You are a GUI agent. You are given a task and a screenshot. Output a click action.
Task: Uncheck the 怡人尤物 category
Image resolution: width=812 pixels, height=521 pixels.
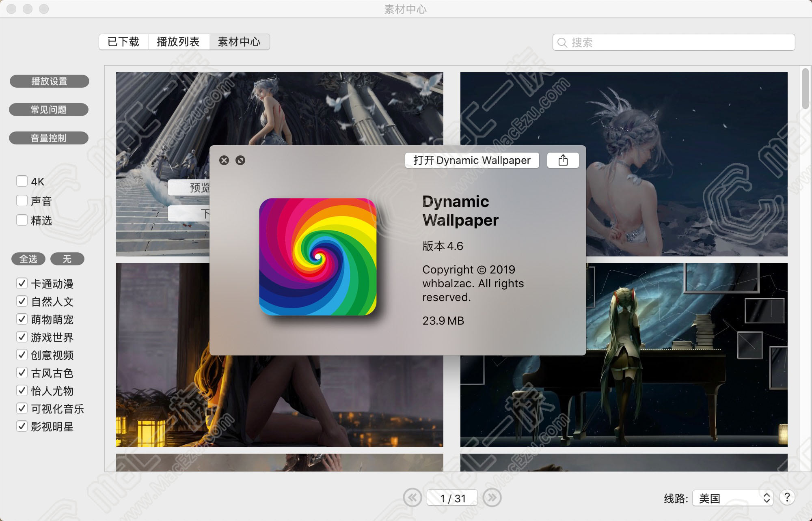pos(22,390)
